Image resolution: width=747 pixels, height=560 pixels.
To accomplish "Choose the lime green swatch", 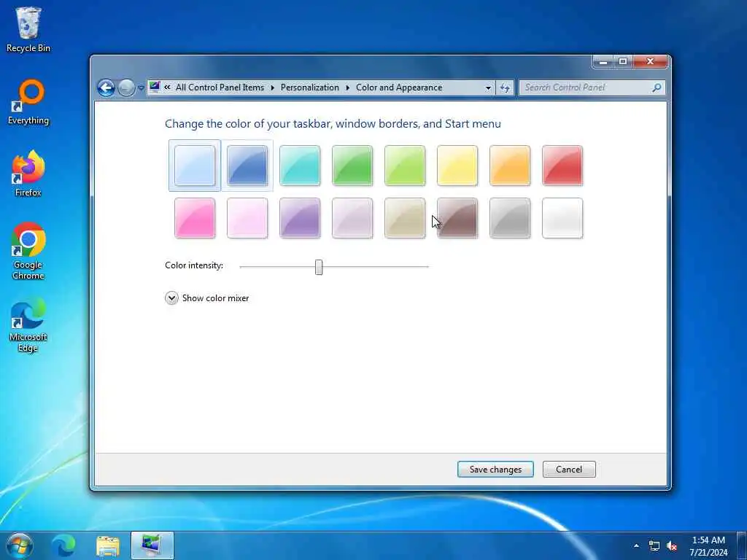I will (x=405, y=166).
